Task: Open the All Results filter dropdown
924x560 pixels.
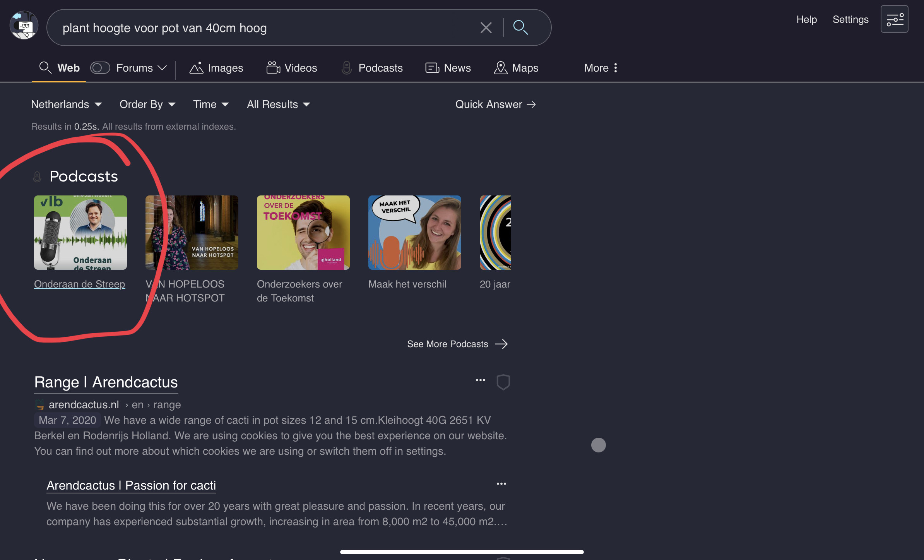Action: [278, 104]
